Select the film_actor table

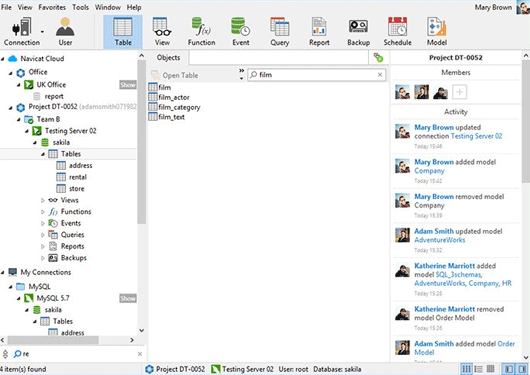[x=169, y=97]
